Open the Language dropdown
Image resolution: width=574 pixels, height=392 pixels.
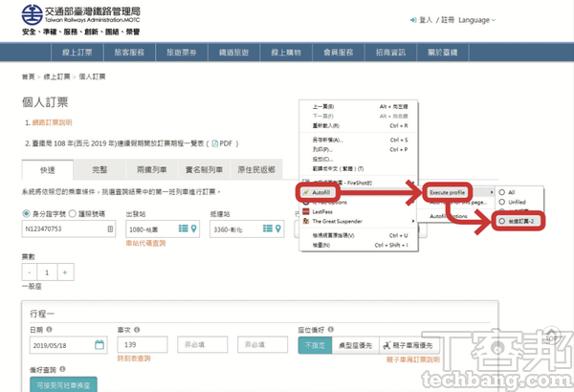coord(476,20)
